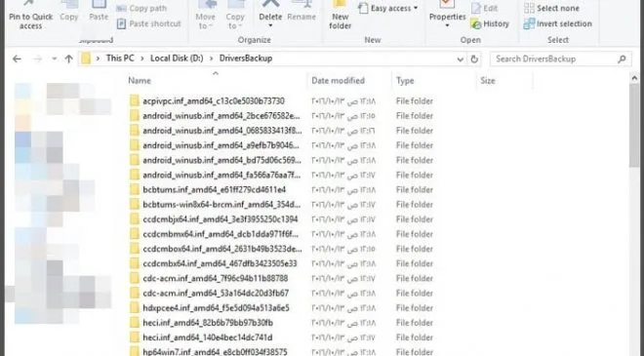Click the Delete ribbon button
The height and width of the screenshot is (356, 644).
click(x=270, y=11)
